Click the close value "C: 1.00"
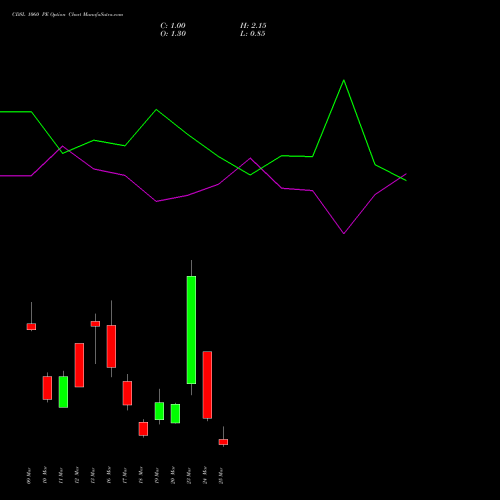This screenshot has width=500, height=500. [x=173, y=26]
